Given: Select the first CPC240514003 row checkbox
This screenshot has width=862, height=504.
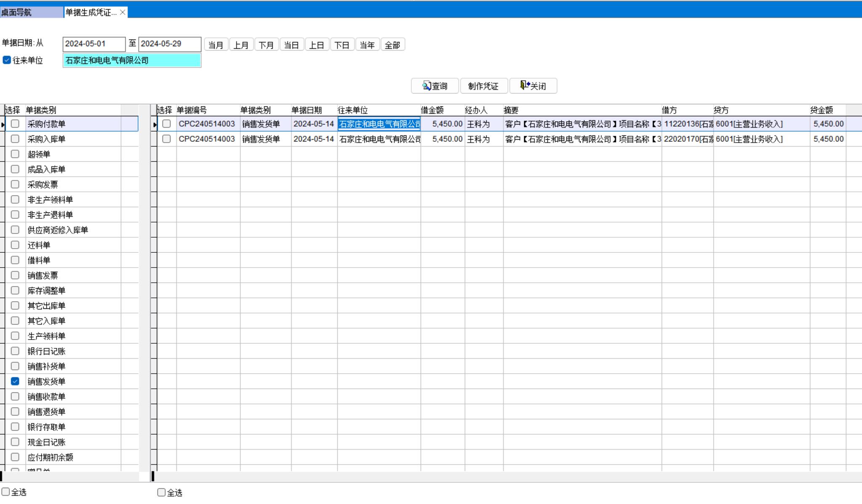Looking at the screenshot, I should [167, 124].
